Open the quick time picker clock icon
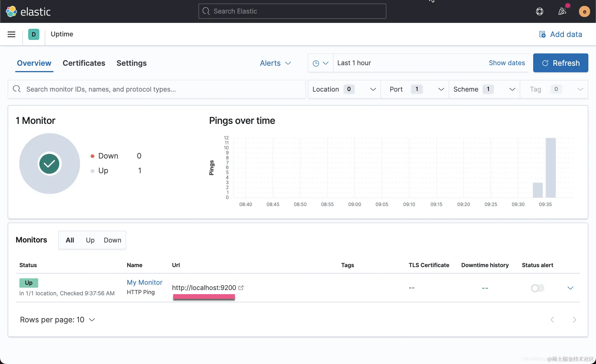Screen dimensions: 596x364 (320, 63)
